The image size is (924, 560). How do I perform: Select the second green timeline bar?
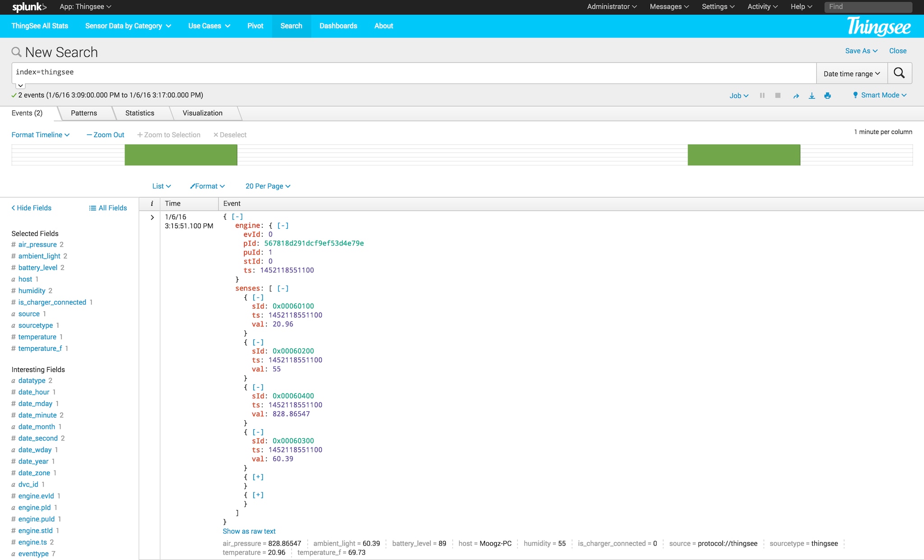point(744,155)
